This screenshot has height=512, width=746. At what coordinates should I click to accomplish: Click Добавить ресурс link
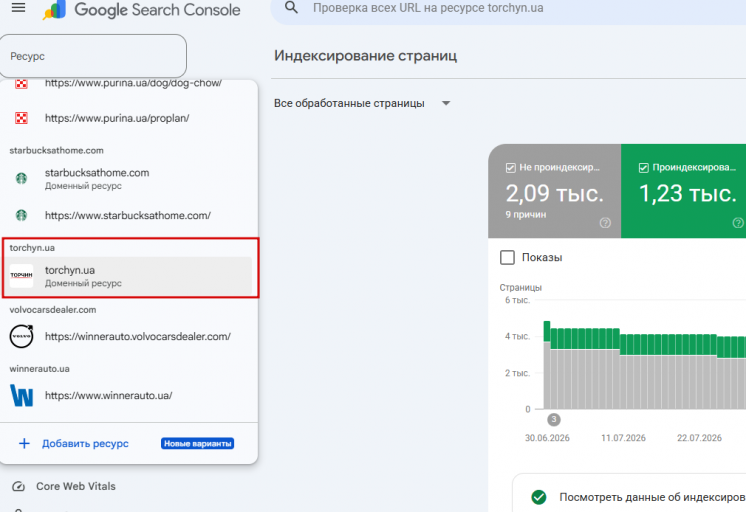[x=85, y=443]
